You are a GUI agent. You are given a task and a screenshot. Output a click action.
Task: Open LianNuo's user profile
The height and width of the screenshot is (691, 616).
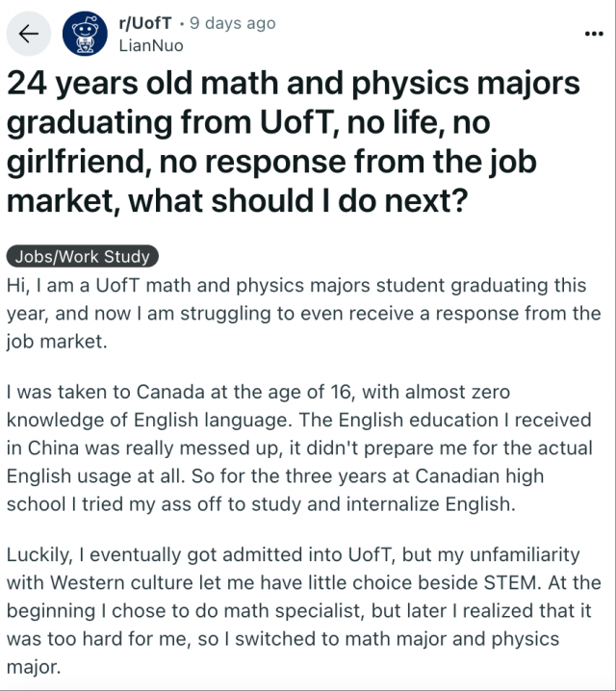149,45
